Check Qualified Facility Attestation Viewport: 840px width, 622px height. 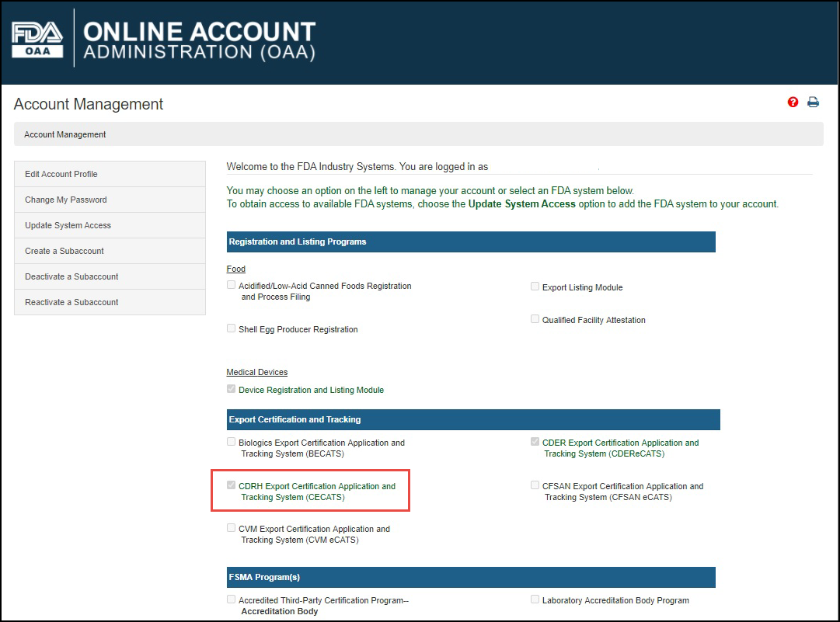click(535, 318)
